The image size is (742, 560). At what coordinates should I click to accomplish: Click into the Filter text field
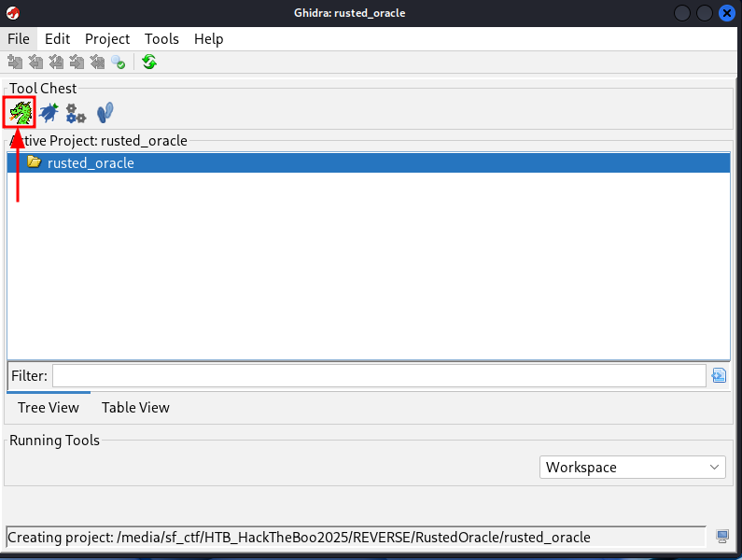(378, 375)
